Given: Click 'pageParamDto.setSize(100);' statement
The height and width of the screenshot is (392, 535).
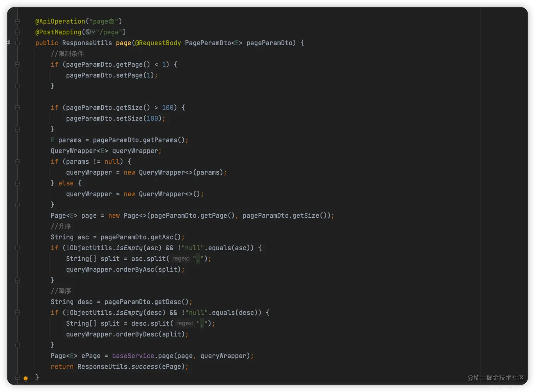Looking at the screenshot, I should 116,118.
